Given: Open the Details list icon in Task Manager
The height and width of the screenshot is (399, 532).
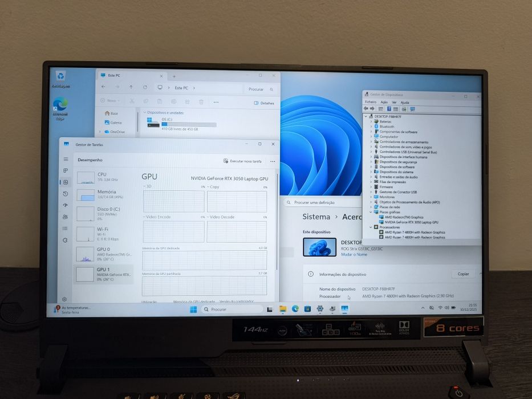Looking at the screenshot, I should coord(65,229).
